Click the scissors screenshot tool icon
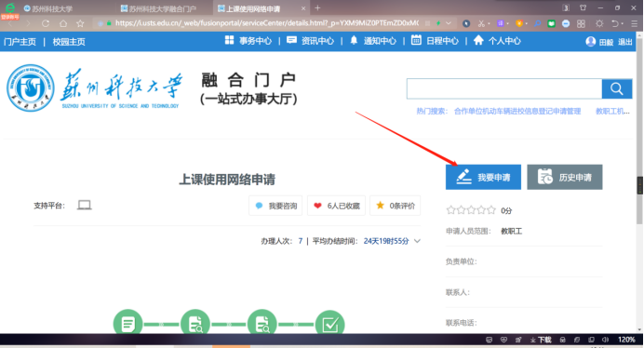 pos(481,23)
